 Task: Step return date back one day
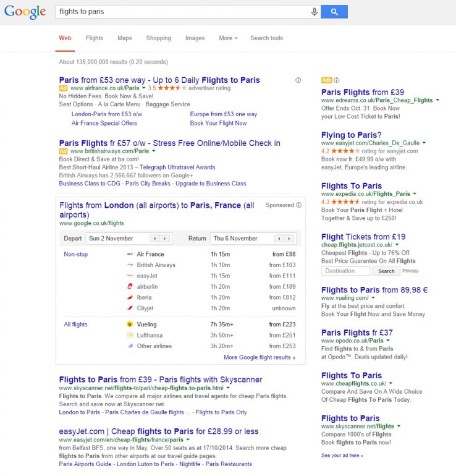tap(279, 239)
